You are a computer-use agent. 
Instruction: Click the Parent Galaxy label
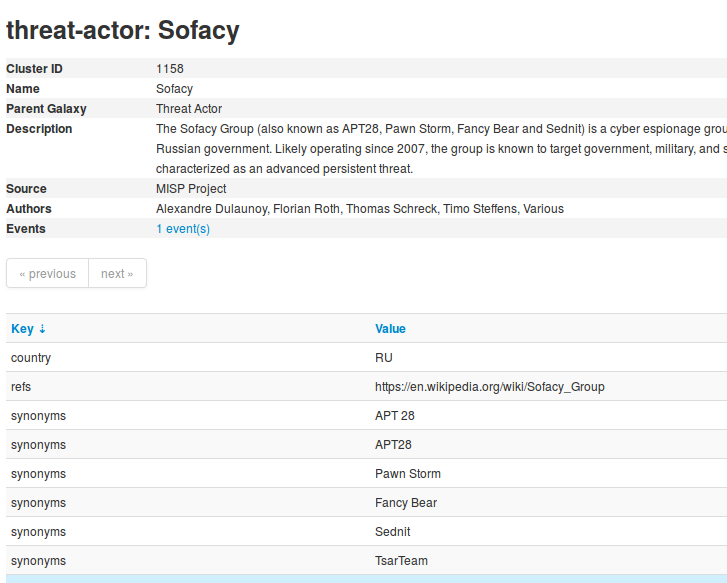pyautogui.click(x=46, y=109)
